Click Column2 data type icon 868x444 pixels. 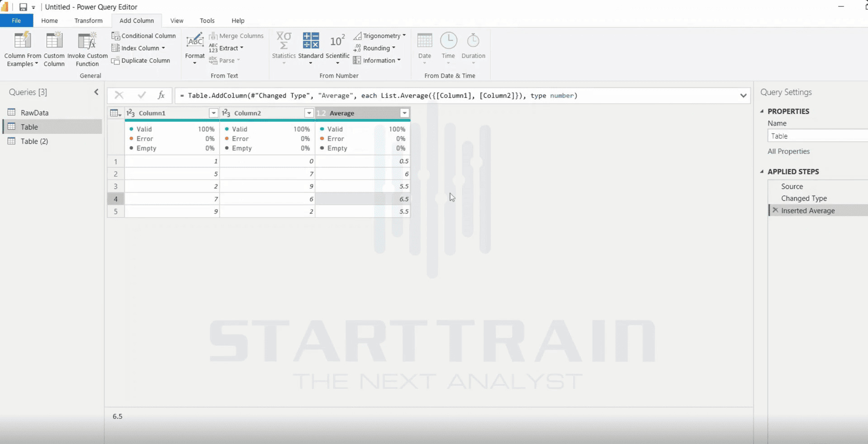click(x=226, y=113)
